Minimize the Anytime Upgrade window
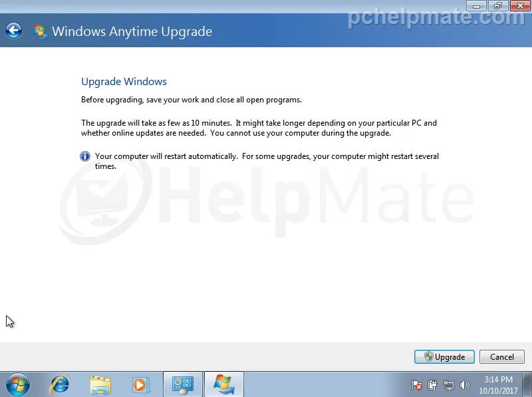This screenshot has width=532, height=397. click(x=476, y=6)
